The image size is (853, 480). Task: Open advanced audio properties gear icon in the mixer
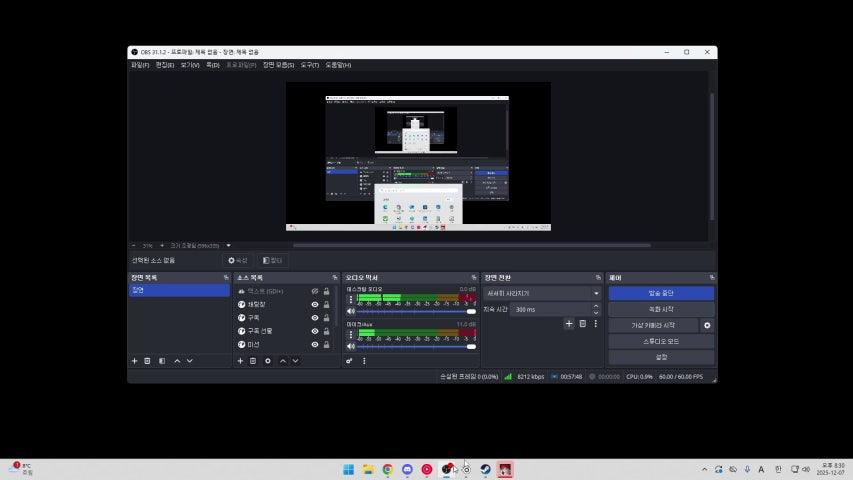click(x=349, y=361)
